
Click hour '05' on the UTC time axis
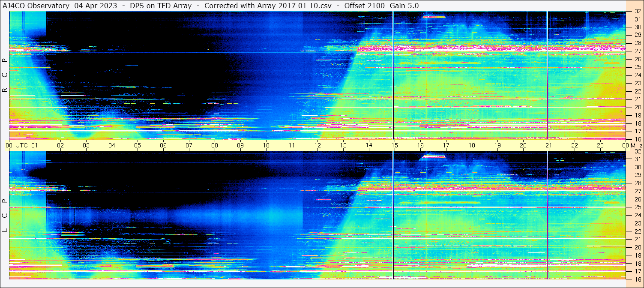(138, 145)
